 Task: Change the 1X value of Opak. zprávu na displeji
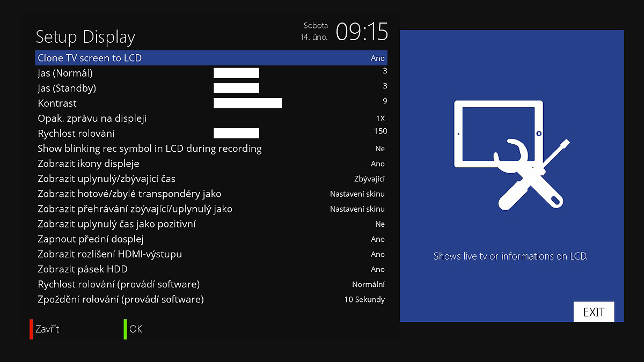pos(380,119)
